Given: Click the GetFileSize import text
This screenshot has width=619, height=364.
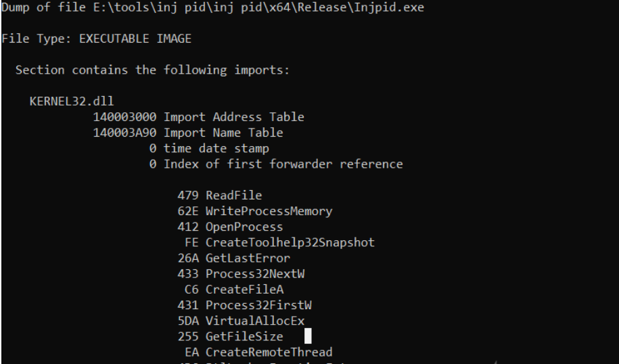Looking at the screenshot, I should [x=244, y=336].
